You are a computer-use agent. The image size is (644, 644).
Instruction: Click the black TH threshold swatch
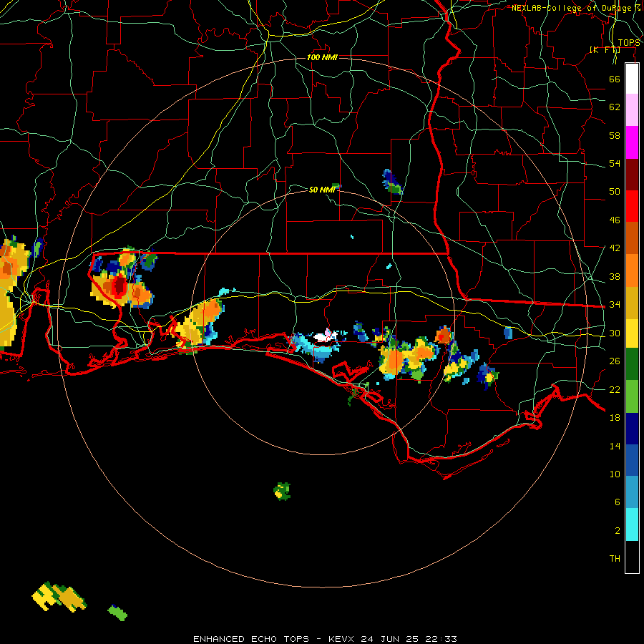click(632, 557)
